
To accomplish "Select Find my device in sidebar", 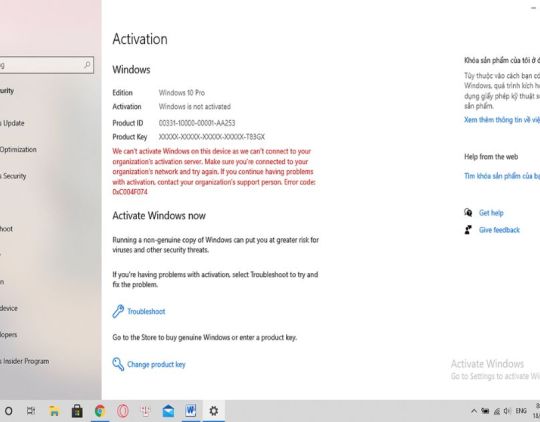I will pos(9,308).
